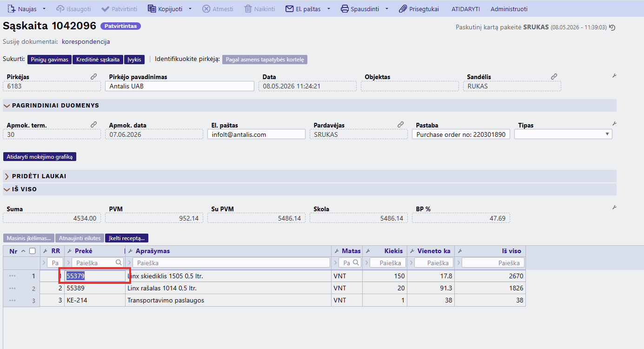Click the link icon beside Sandėlis label
Screen dimensions: 644x349
pyautogui.click(x=554, y=76)
